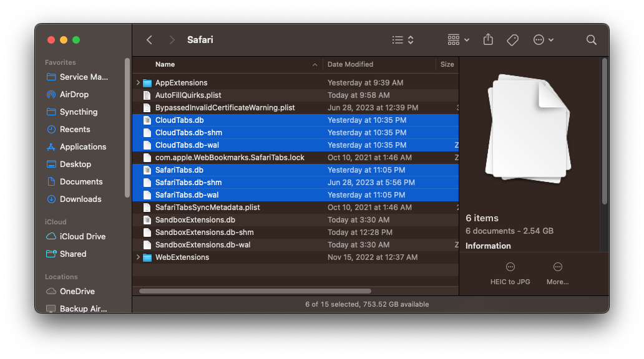The height and width of the screenshot is (359, 644).
Task: Go forward with the forward arrow
Action: coord(172,40)
